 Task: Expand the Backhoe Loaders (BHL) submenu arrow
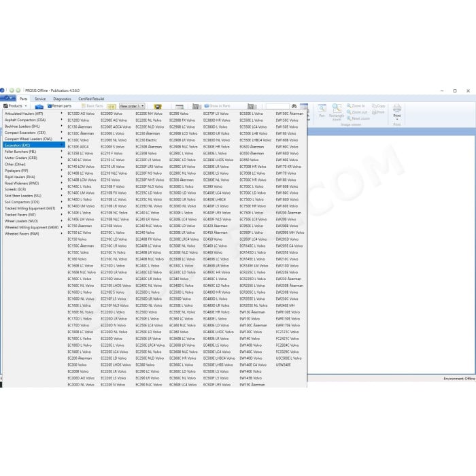click(x=62, y=126)
